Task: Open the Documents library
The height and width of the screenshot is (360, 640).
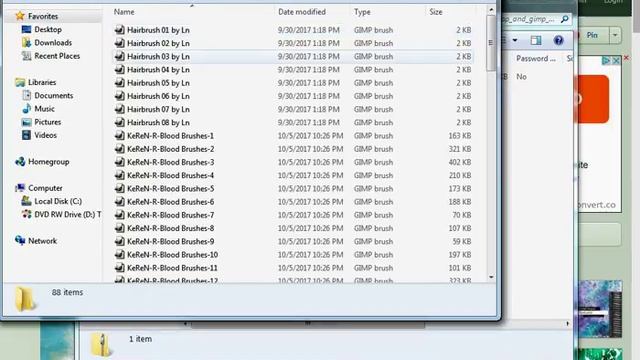Action: click(x=53, y=96)
